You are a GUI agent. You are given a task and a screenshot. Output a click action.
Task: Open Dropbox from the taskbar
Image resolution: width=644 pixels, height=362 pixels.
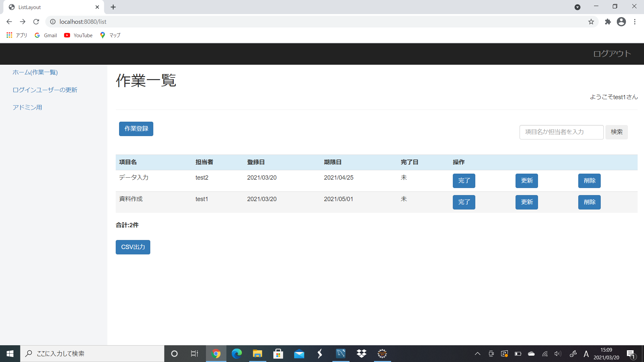[362, 354]
